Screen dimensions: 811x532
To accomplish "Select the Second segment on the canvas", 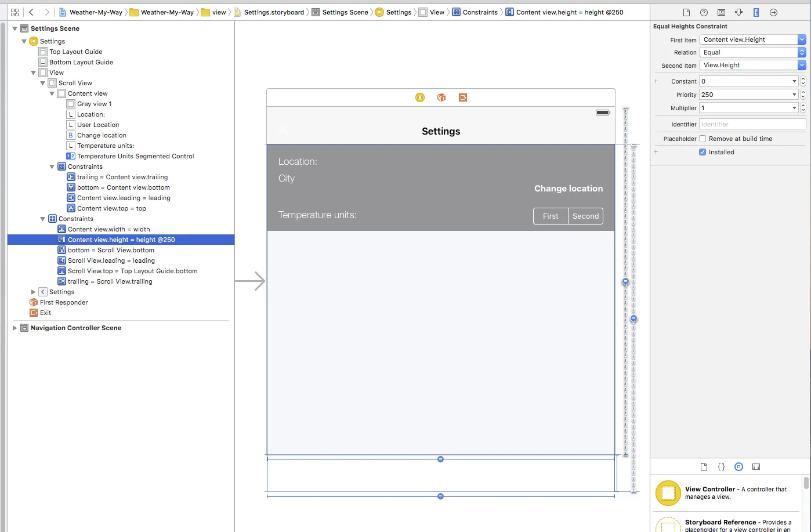I will [586, 216].
